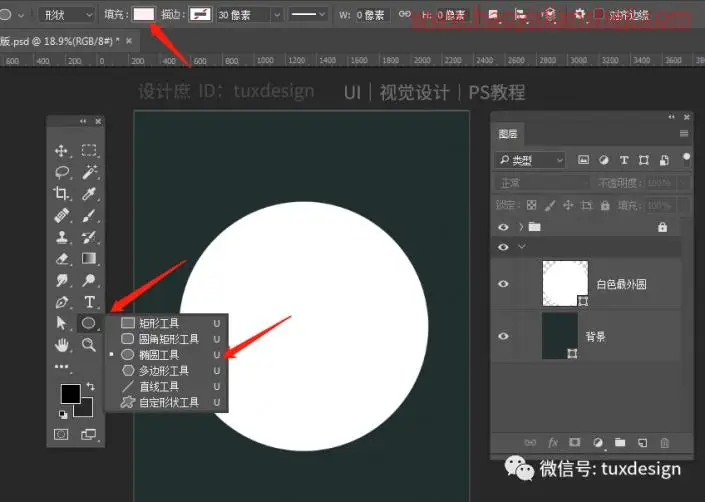705x502 pixels.
Task: Add layer style fx button
Action: (553, 443)
